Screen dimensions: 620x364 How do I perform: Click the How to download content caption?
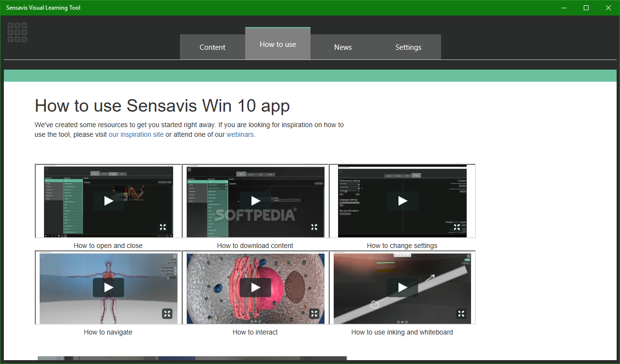click(255, 246)
